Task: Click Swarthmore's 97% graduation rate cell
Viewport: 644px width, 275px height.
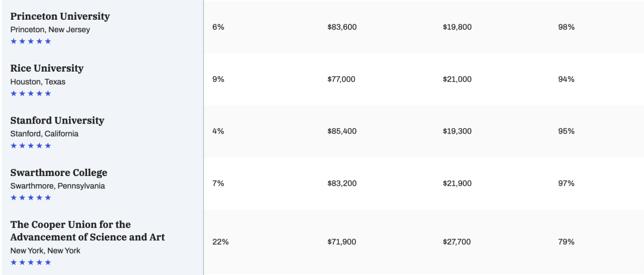Action: click(566, 183)
